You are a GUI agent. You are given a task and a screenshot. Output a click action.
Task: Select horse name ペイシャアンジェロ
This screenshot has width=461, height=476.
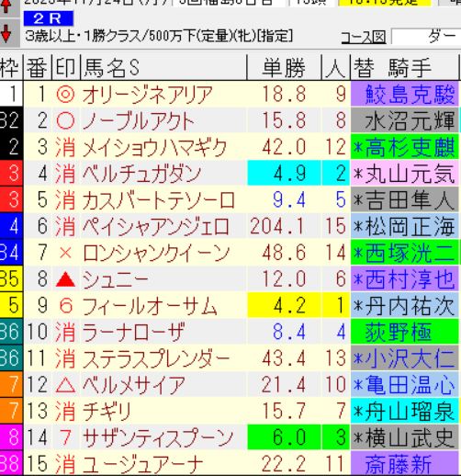pyautogui.click(x=156, y=227)
